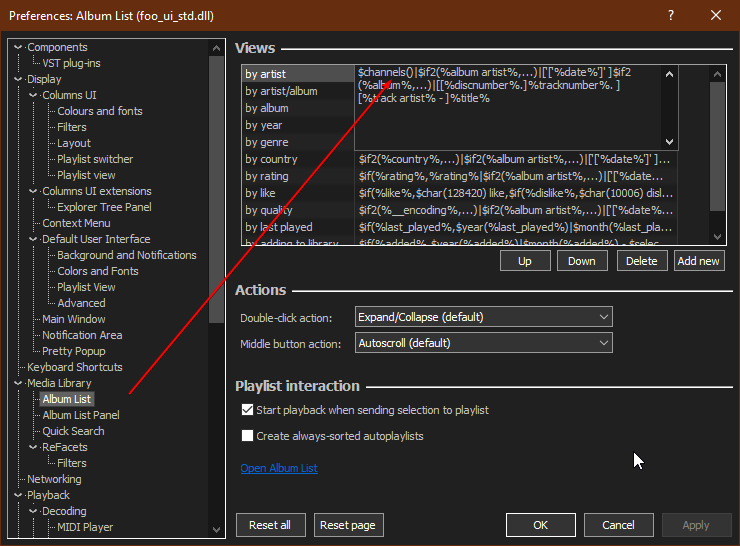This screenshot has height=546, width=740.
Task: Toggle Start playback when sending selection checkbox
Action: click(x=247, y=410)
